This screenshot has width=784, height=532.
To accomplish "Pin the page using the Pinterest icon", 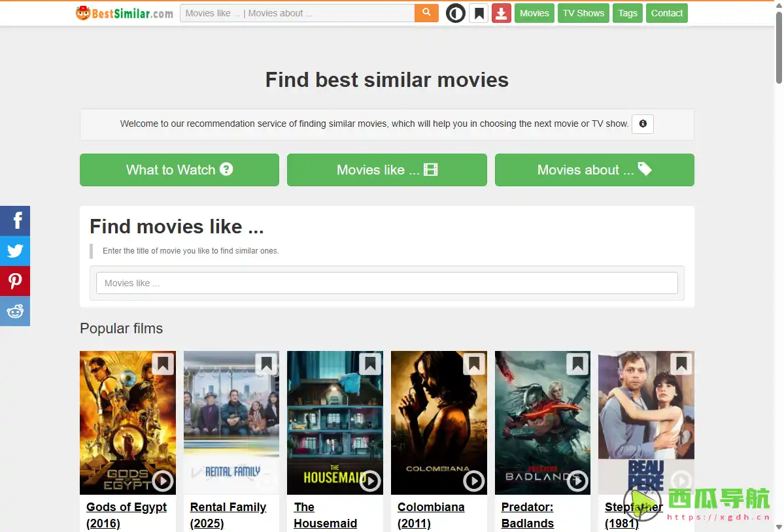I will 14,281.
